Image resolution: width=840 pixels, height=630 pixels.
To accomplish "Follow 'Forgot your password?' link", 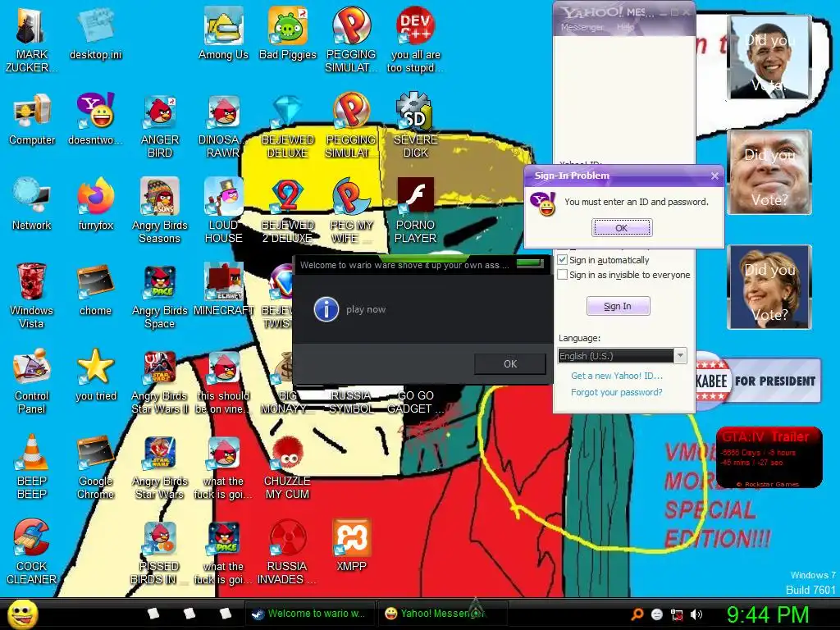I will click(617, 392).
